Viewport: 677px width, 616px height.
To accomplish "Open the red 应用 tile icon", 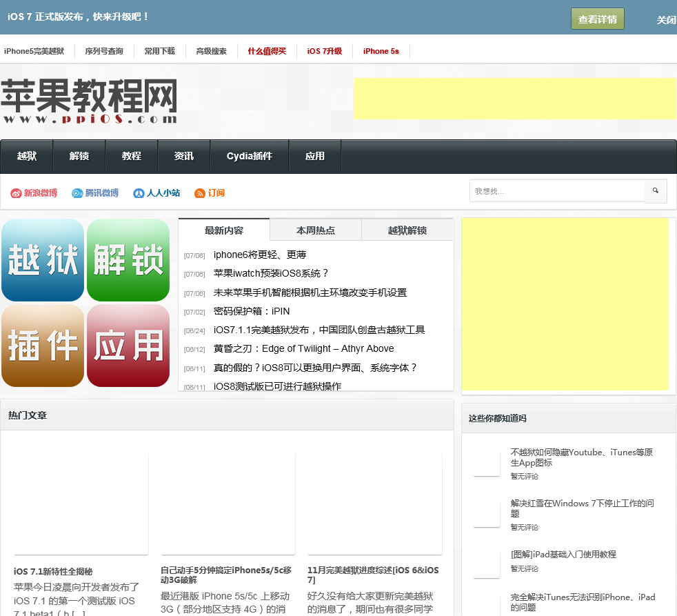I will [128, 346].
